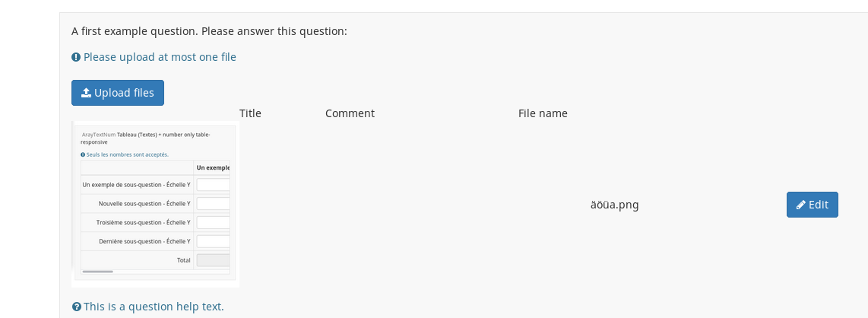868x318 pixels.
Task: Click 'Un exemple de sous-question' input in preview
Action: (213, 185)
